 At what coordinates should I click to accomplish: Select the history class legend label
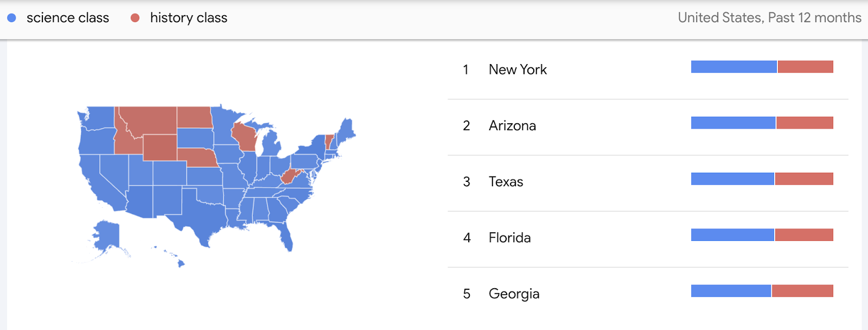(x=189, y=18)
